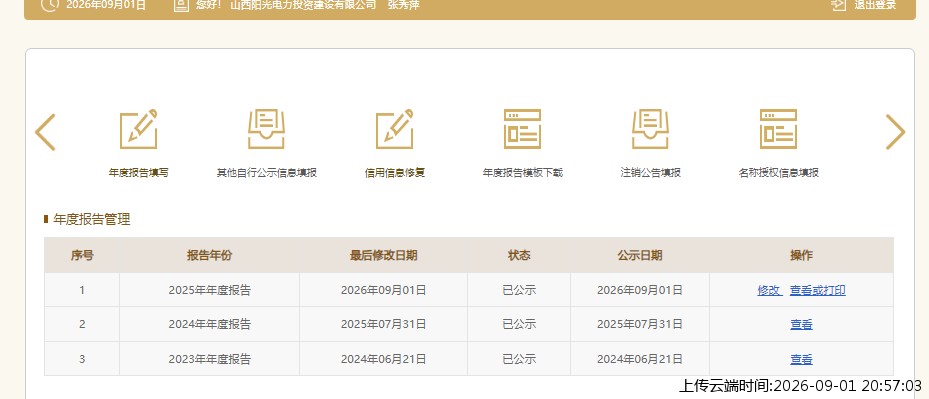
Task: Click last-modified date 2025年07月31日
Action: pos(383,324)
